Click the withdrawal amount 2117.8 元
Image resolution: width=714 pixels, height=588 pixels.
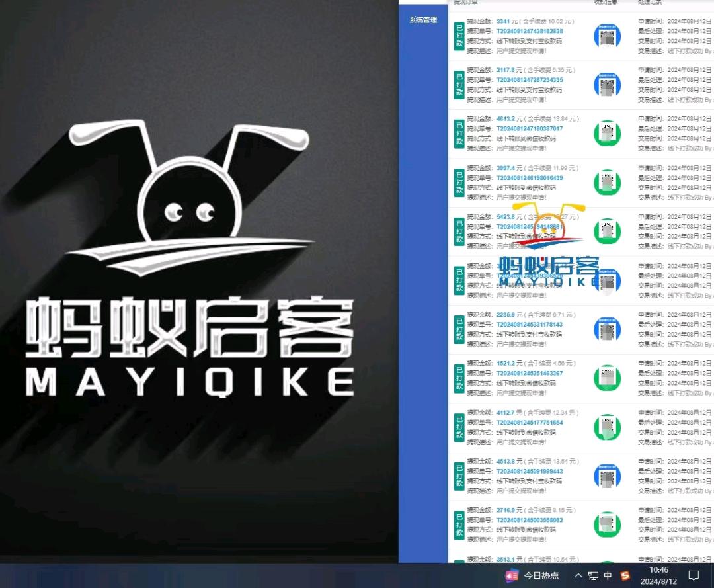click(x=509, y=70)
